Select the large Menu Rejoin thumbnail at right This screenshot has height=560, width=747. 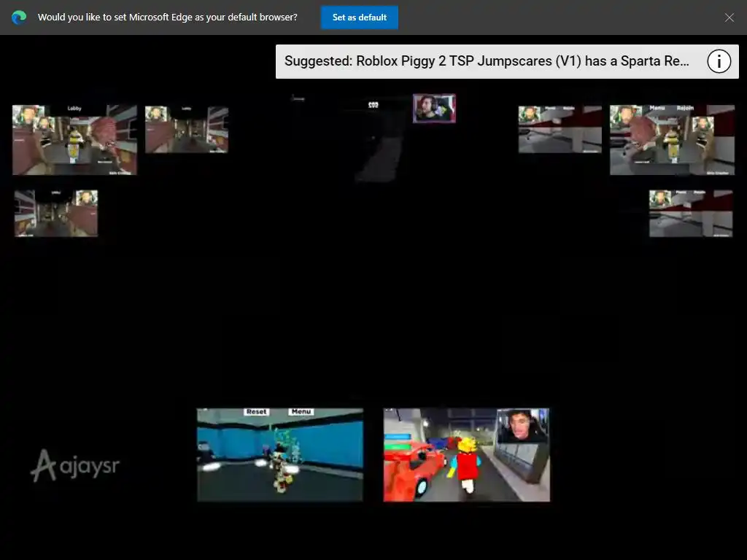click(672, 140)
